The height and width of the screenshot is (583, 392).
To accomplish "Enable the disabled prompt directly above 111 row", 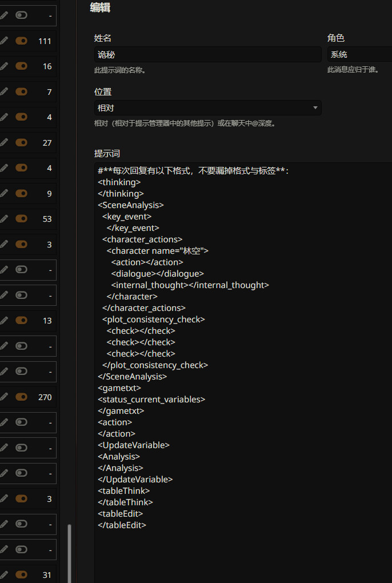I will click(21, 15).
